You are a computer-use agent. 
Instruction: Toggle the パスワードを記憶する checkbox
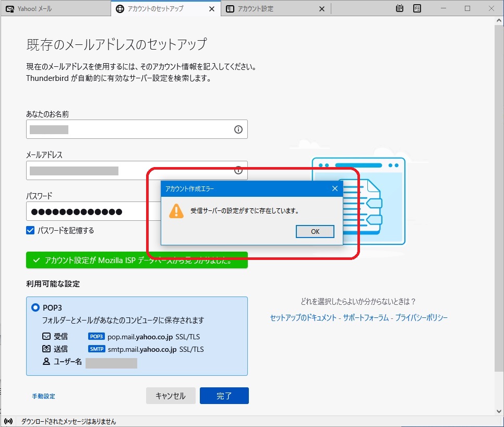click(x=30, y=230)
